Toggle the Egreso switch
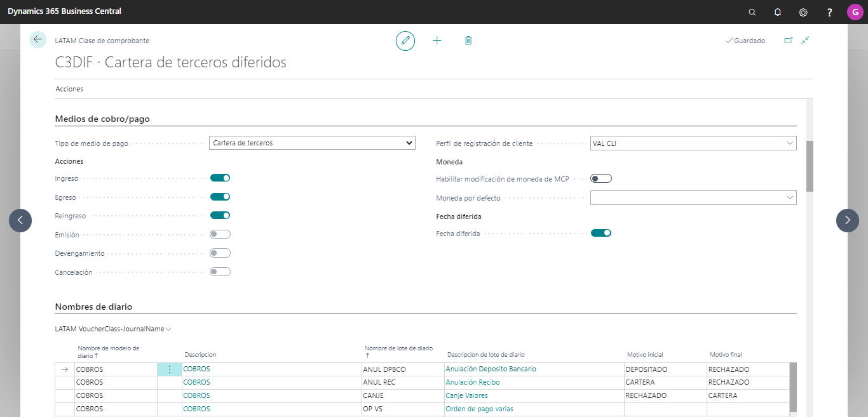 click(220, 197)
